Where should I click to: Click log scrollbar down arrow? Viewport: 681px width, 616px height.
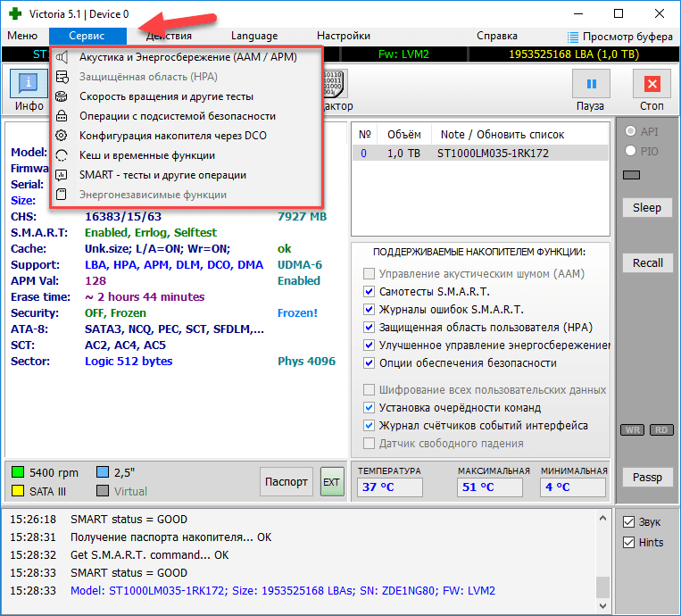pyautogui.click(x=602, y=605)
